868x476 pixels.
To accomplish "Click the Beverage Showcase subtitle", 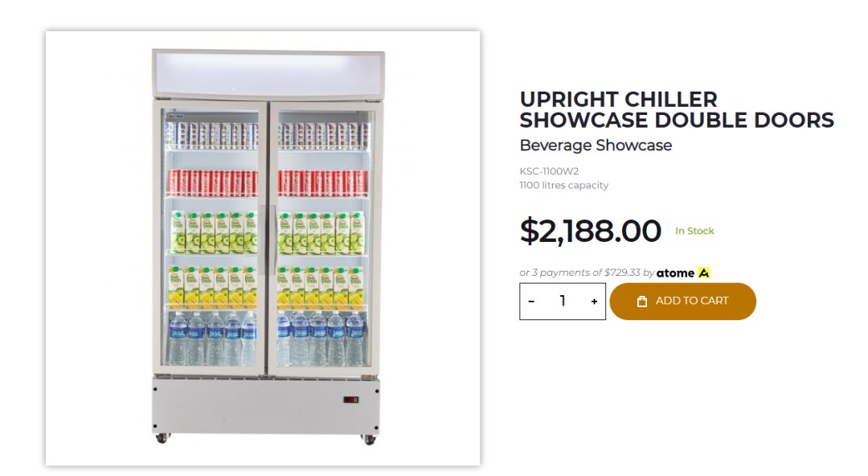I will pos(597,146).
